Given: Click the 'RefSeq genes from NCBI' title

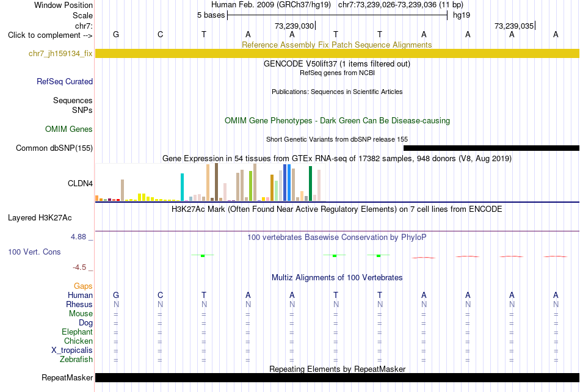Looking at the screenshot, I should pos(337,73).
